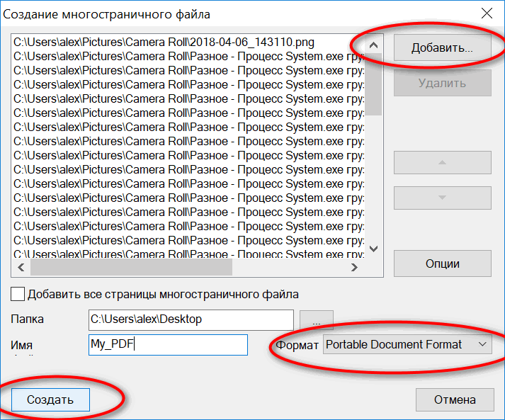This screenshot has height=420, width=505.
Task: Click the move down arrow button
Action: [x=442, y=198]
